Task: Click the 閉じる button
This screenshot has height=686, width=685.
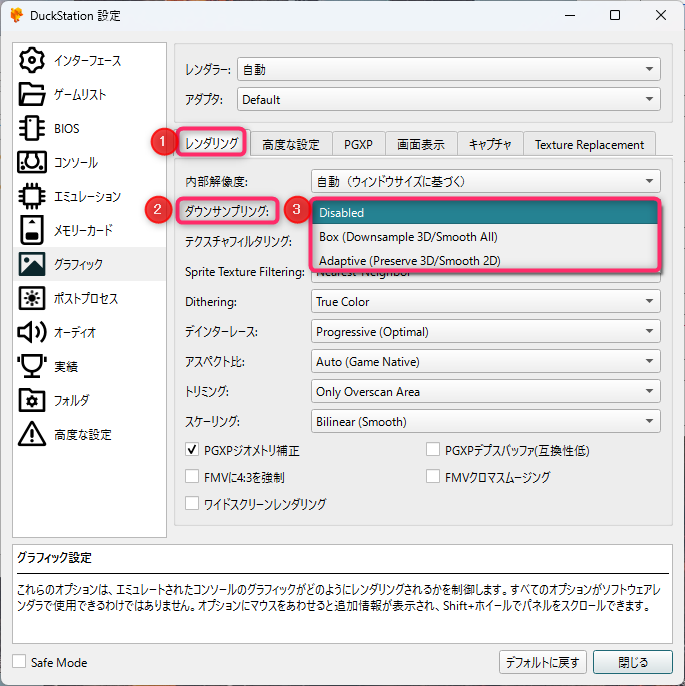Action: pyautogui.click(x=632, y=662)
